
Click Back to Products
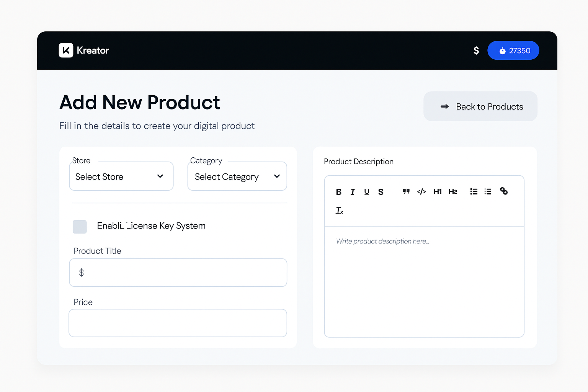480,106
